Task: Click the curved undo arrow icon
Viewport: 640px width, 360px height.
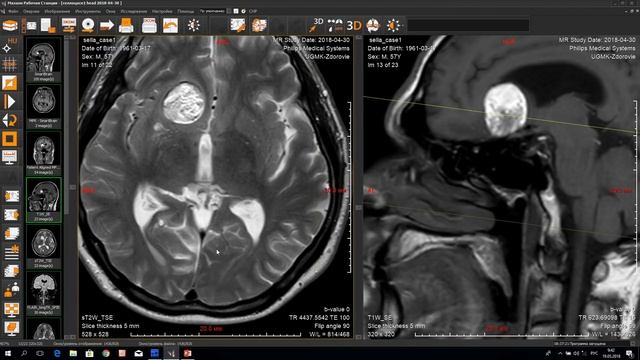Action: pos(170,25)
